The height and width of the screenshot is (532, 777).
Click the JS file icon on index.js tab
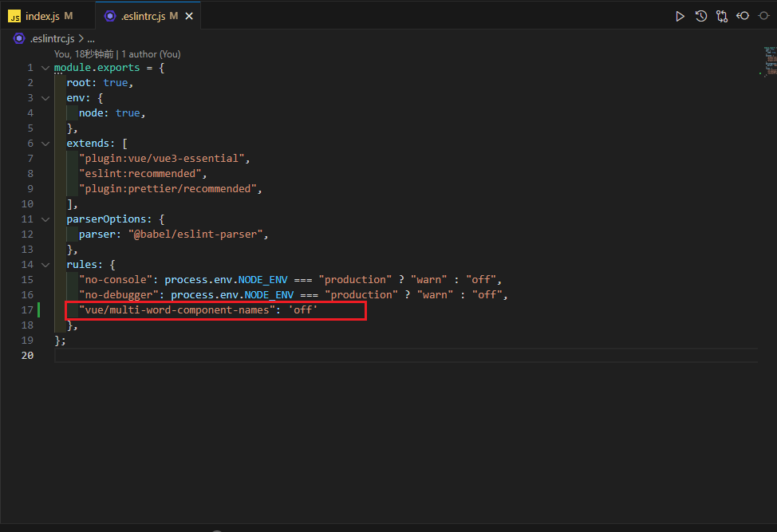coord(14,16)
